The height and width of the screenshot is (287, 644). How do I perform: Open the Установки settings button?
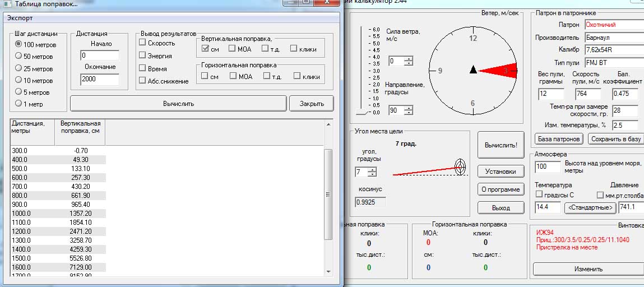tap(500, 171)
